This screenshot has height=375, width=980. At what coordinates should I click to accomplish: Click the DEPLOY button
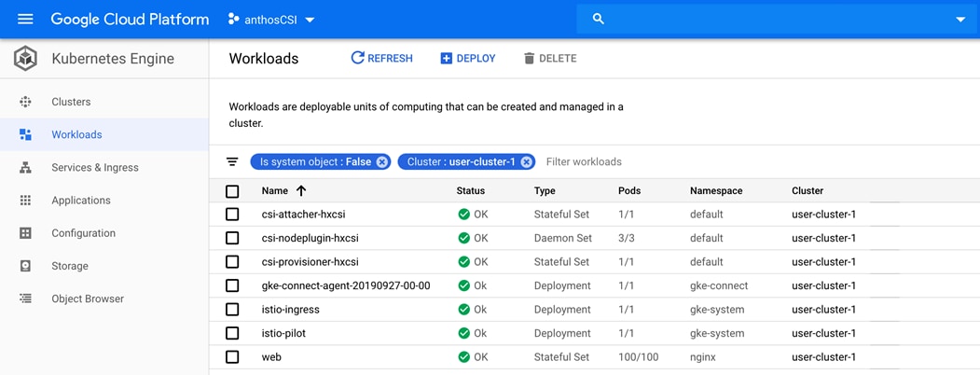468,58
